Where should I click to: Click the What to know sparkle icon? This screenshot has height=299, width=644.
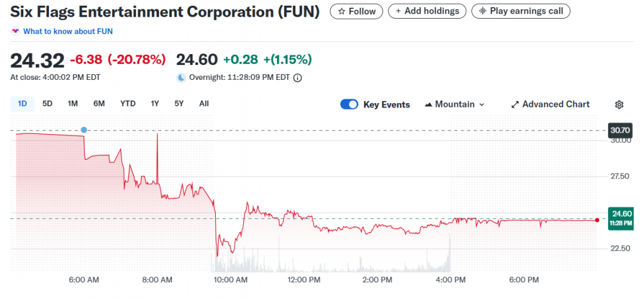[15, 31]
